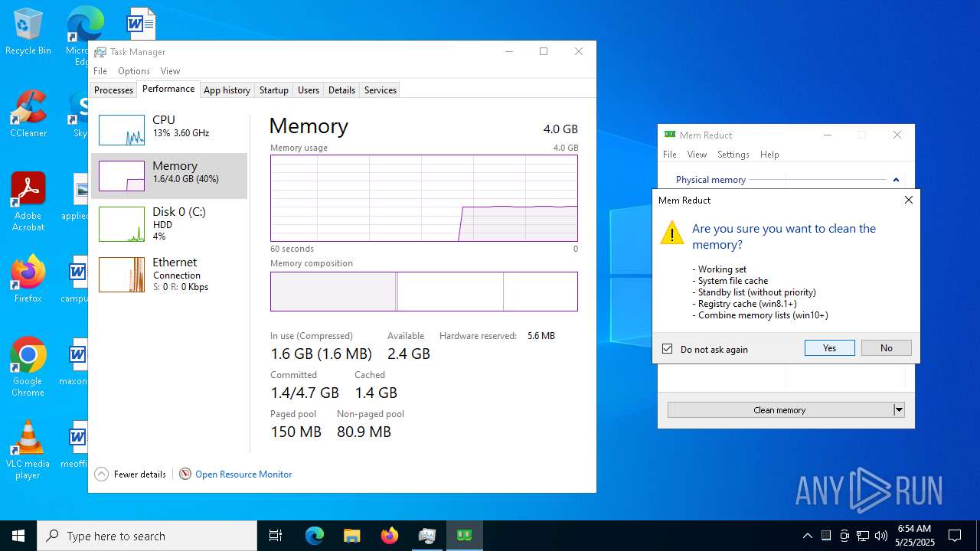Open Mem Reduct Settings menu

(733, 155)
